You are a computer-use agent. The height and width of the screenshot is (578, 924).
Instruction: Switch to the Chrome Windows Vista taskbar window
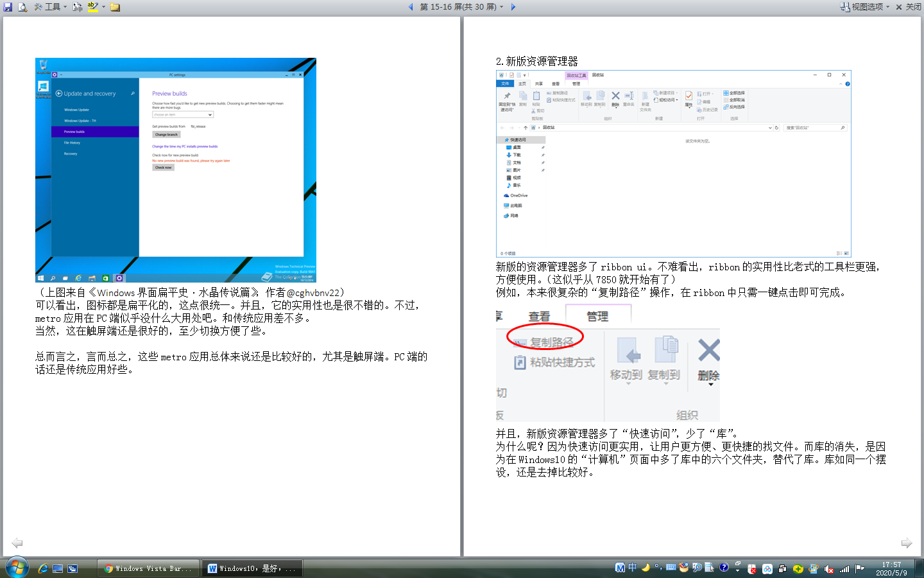coord(148,568)
